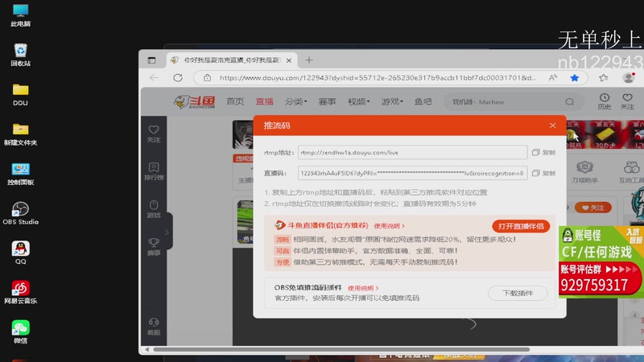Select the DDU folder on desktop
This screenshot has height=362, width=644.
click(21, 94)
